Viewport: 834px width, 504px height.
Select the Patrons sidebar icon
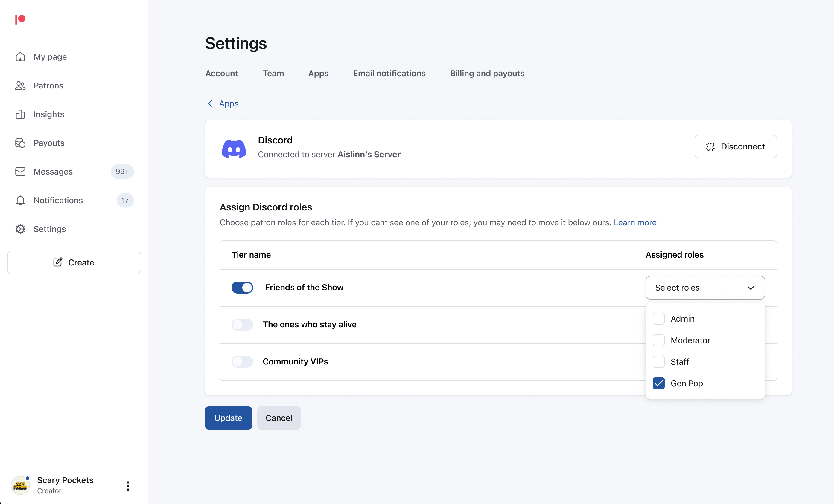coord(20,85)
